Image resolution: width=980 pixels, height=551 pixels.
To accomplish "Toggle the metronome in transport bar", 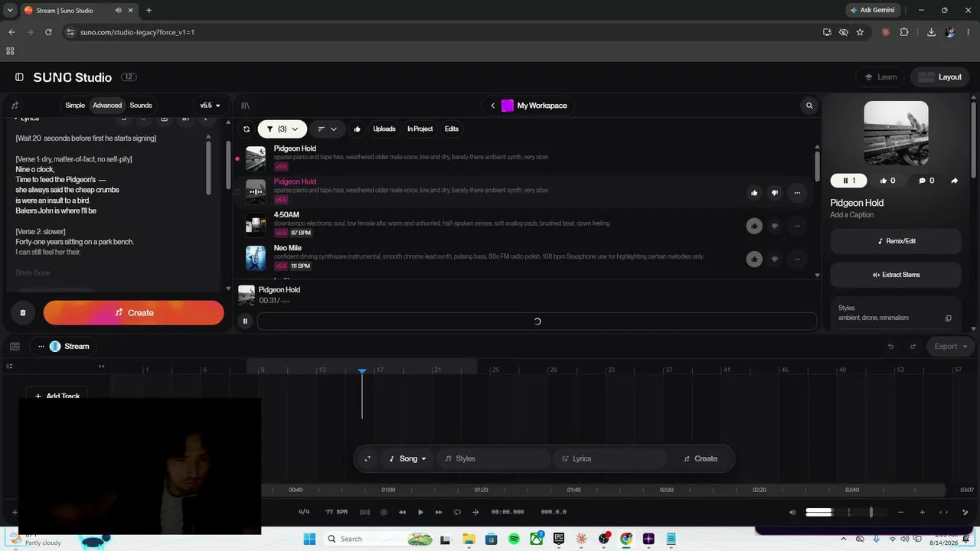I will click(x=364, y=512).
